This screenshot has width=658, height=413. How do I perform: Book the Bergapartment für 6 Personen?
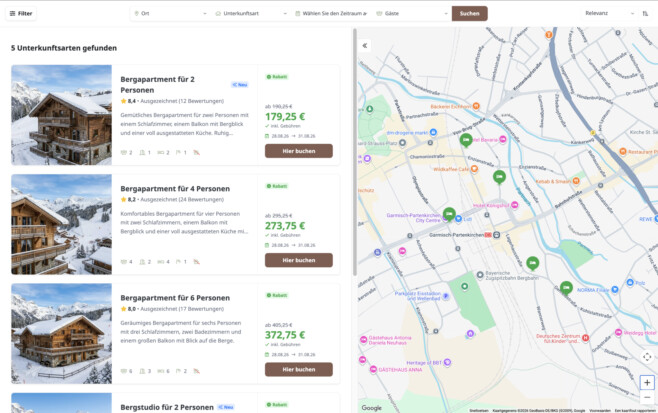point(298,369)
